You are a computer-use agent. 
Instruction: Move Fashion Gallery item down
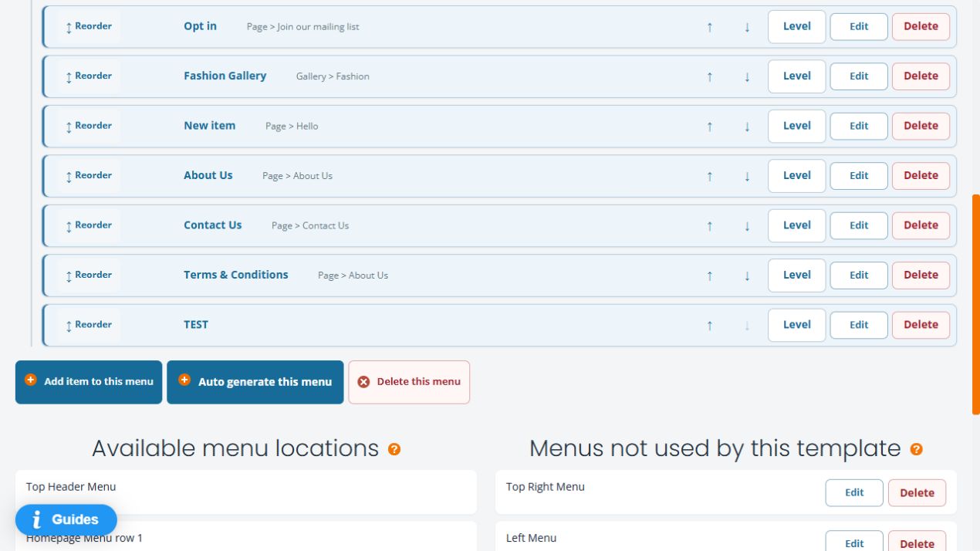click(747, 76)
